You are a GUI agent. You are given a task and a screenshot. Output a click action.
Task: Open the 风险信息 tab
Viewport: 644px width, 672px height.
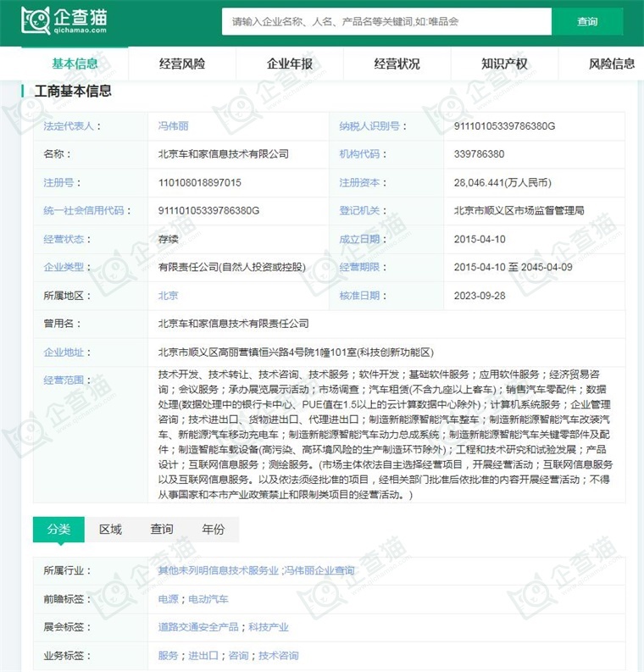[612, 64]
